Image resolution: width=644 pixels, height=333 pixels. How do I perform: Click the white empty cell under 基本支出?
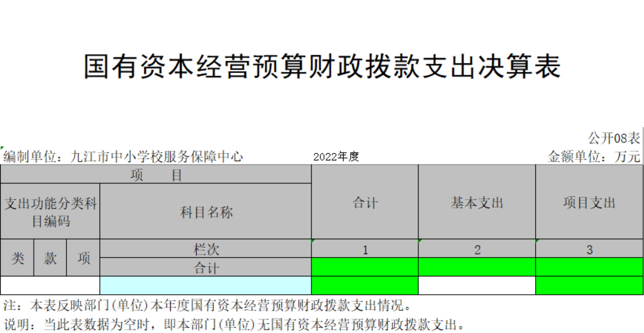(x=477, y=286)
